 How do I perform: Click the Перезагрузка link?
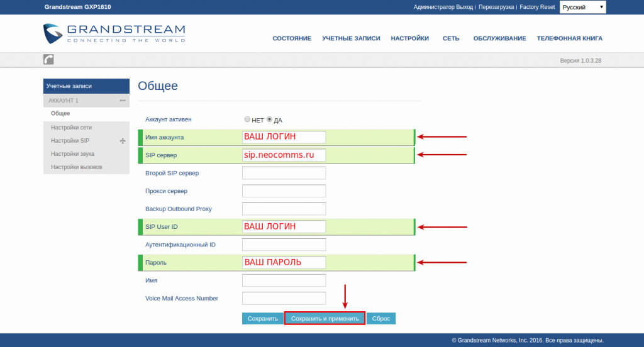[x=496, y=8]
